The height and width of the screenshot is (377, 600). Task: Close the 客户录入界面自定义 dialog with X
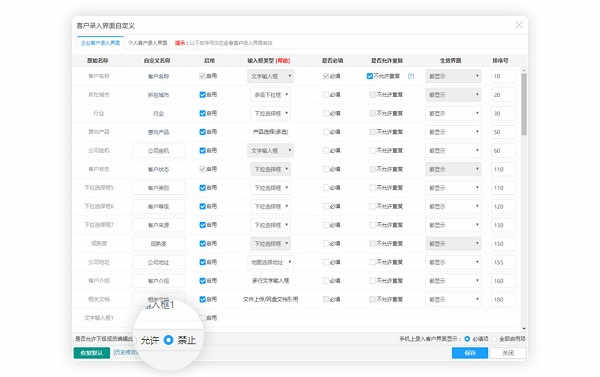[518, 25]
